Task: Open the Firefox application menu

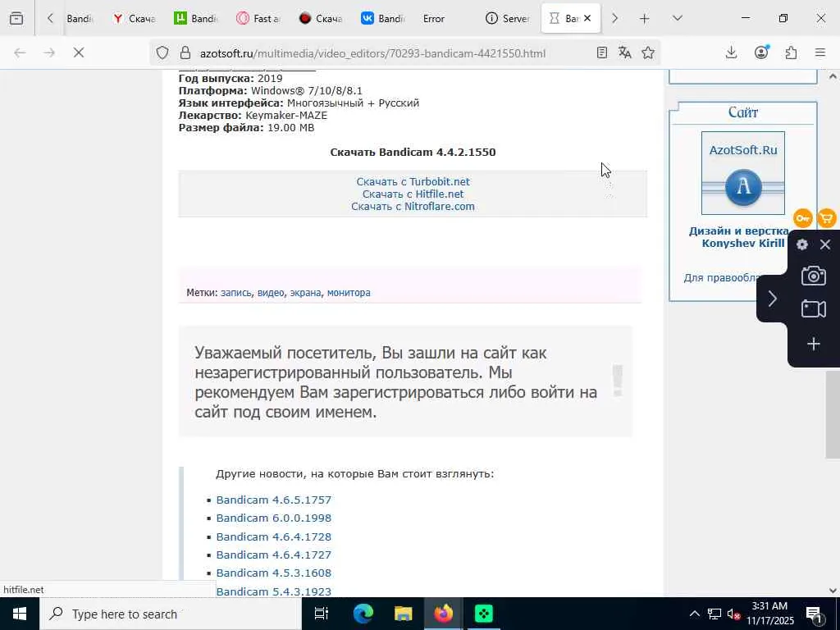Action: pyautogui.click(x=820, y=52)
